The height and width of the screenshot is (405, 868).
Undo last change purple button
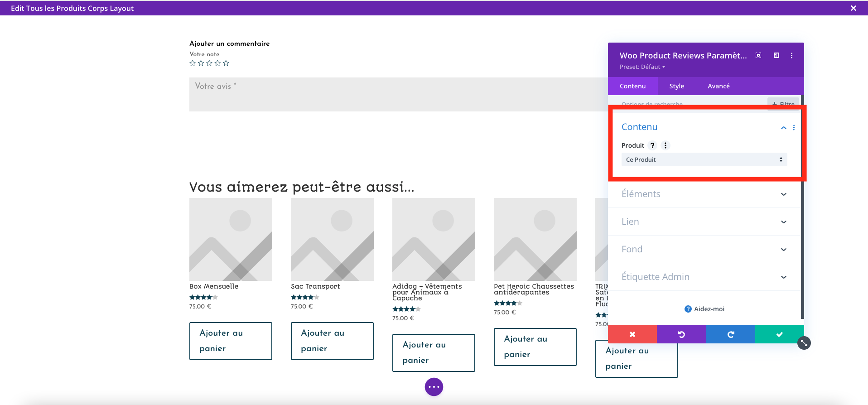click(681, 334)
